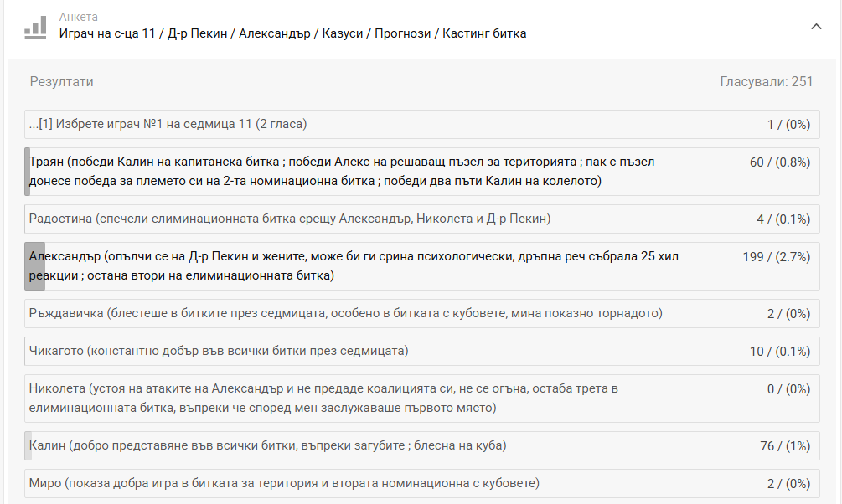Click the grey progress bar on Траян's row
842x504 pixels.
[x=28, y=171]
